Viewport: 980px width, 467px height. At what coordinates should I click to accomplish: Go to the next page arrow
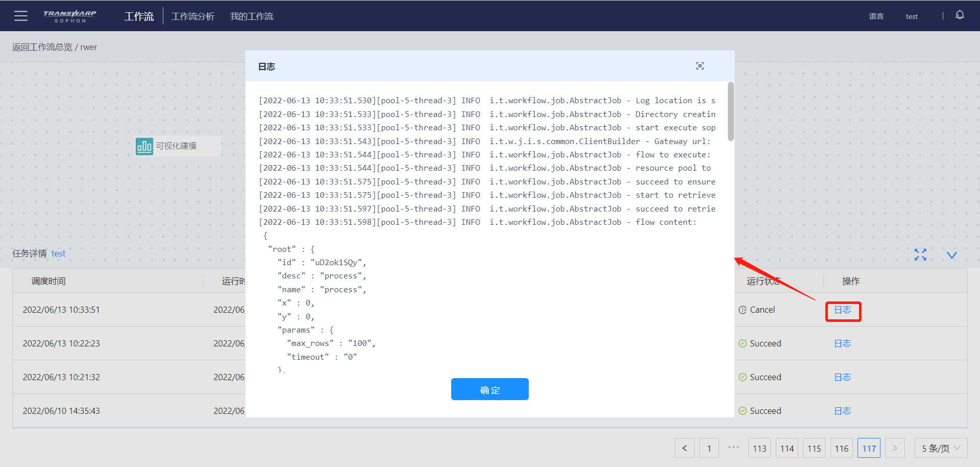(x=895, y=448)
